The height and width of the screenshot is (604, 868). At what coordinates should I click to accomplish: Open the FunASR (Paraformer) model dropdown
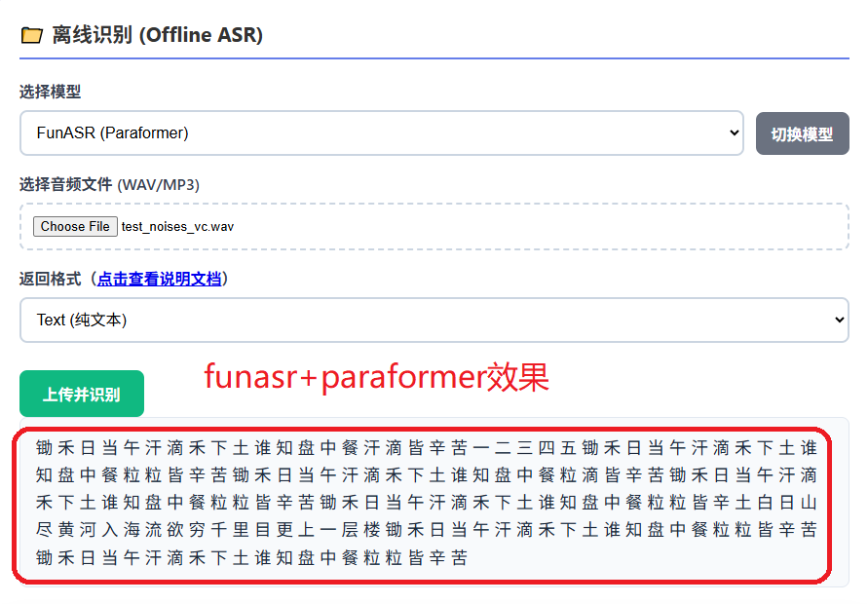pos(380,133)
